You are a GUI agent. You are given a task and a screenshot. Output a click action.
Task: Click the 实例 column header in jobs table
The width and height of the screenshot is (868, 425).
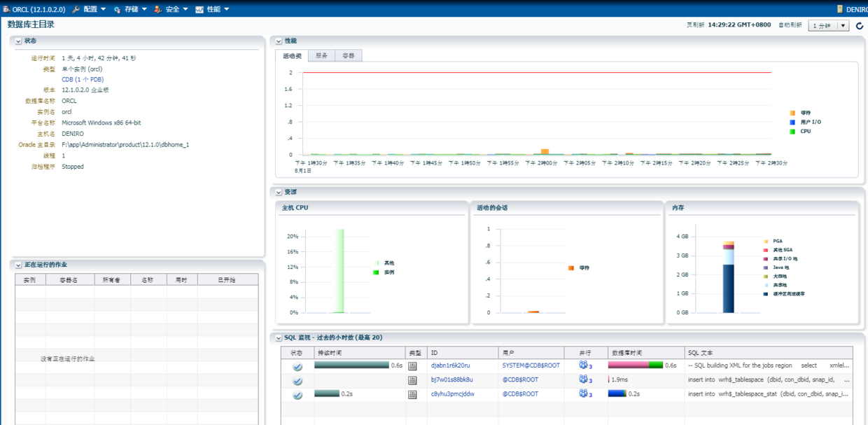pyautogui.click(x=30, y=279)
